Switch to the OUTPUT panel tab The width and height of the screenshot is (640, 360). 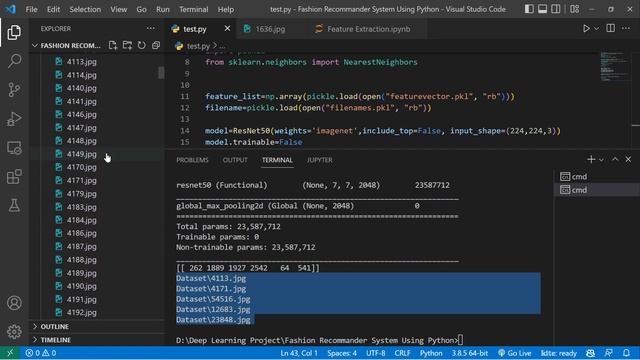235,160
